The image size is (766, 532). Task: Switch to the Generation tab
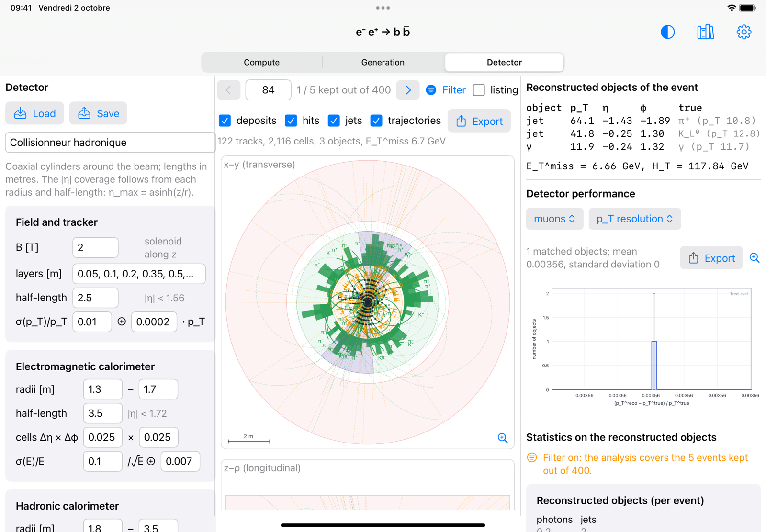coord(383,62)
